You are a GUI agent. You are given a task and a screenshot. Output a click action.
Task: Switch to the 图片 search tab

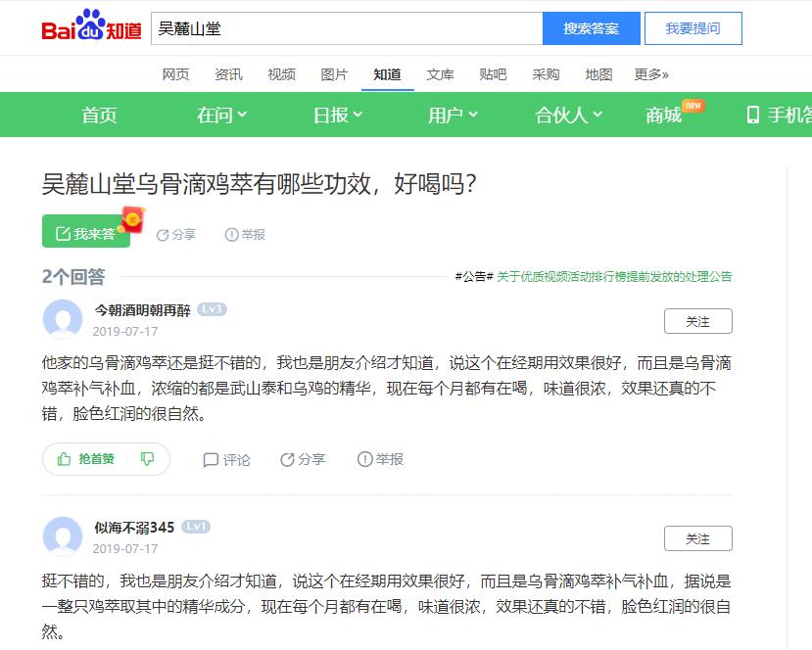pyautogui.click(x=334, y=74)
